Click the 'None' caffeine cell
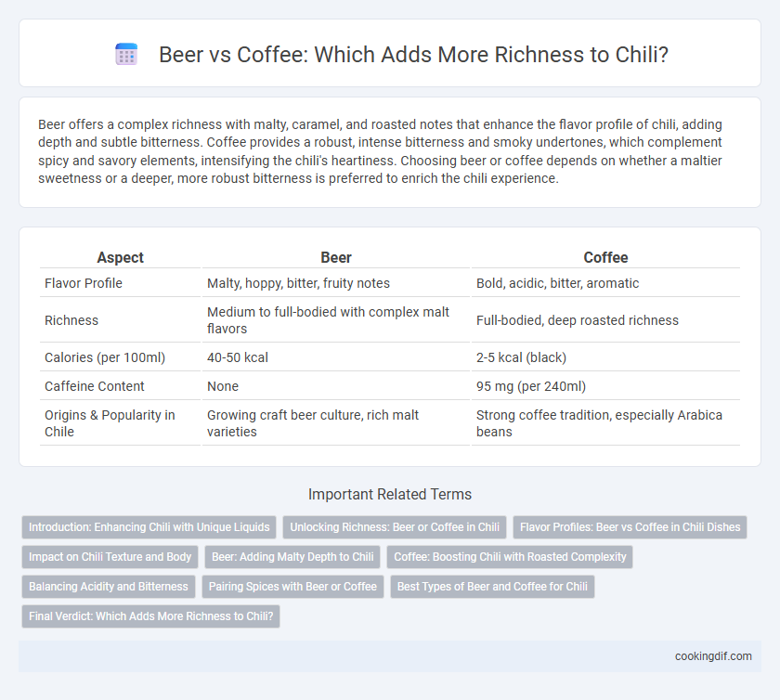This screenshot has width=780, height=700. click(336, 386)
